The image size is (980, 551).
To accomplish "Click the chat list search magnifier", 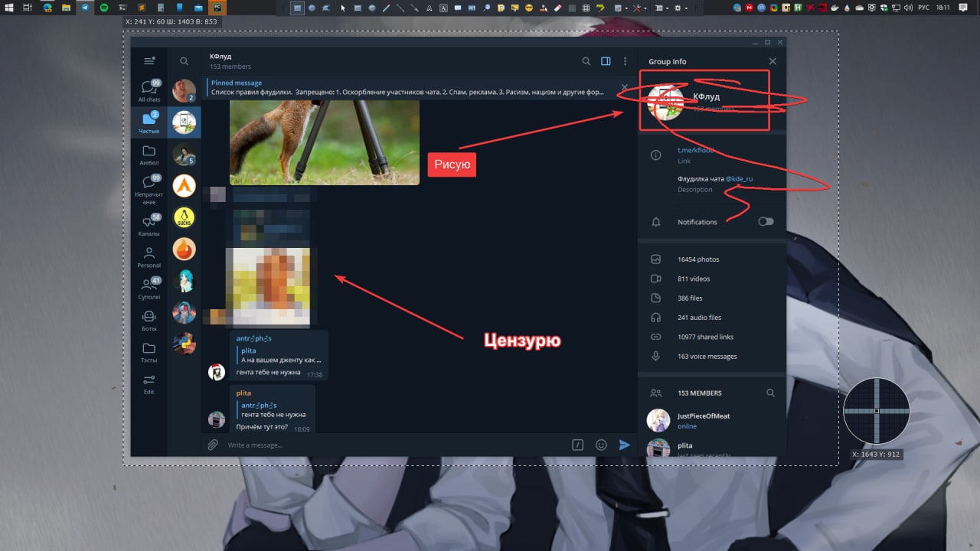I will (184, 61).
